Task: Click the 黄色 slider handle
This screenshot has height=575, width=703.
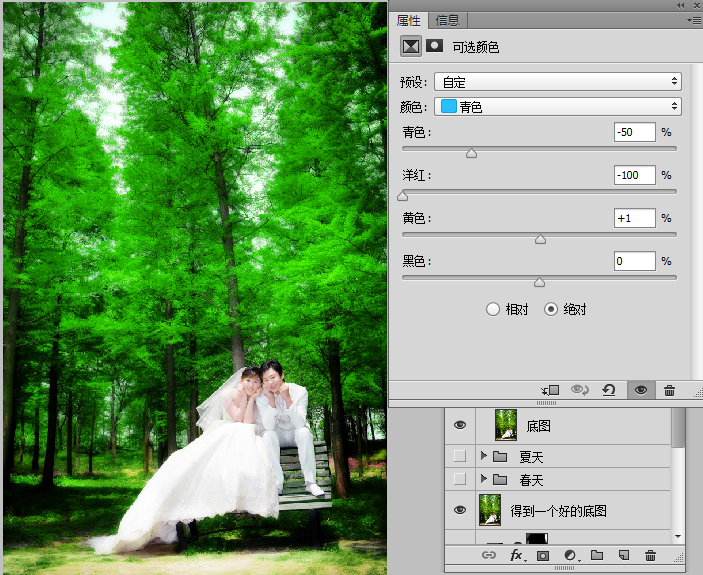Action: pos(540,239)
